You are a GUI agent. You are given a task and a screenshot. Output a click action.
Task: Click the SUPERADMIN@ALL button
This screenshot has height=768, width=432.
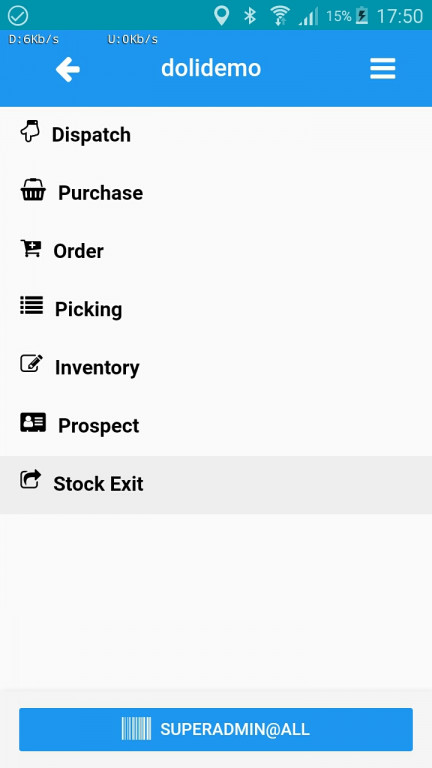pyautogui.click(x=216, y=729)
